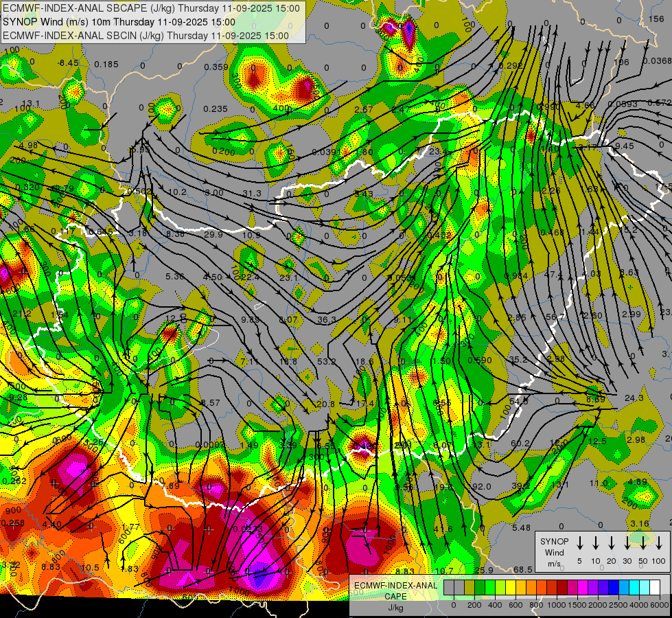Click the SBCAPE title line in header
This screenshot has height=618, width=672.
151,8
